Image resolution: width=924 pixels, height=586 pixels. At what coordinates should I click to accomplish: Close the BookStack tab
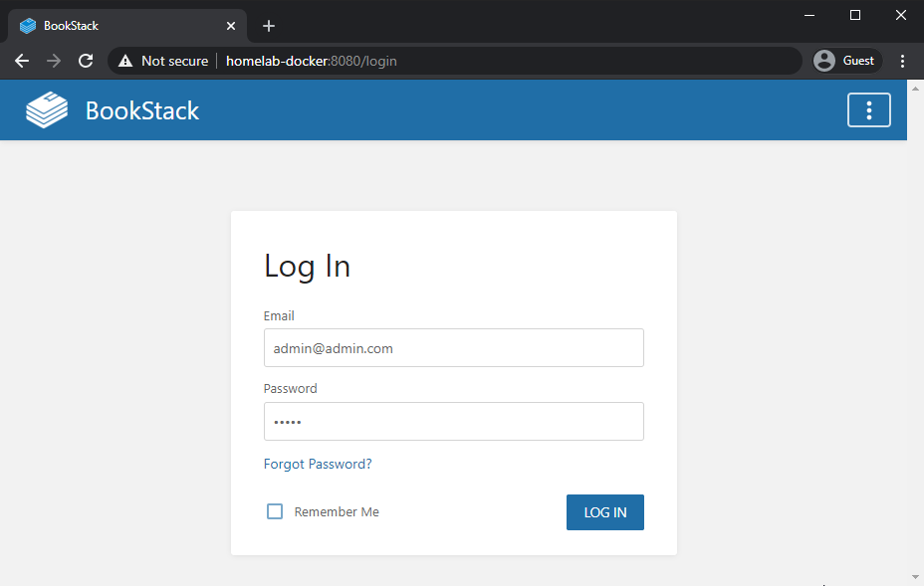click(231, 26)
